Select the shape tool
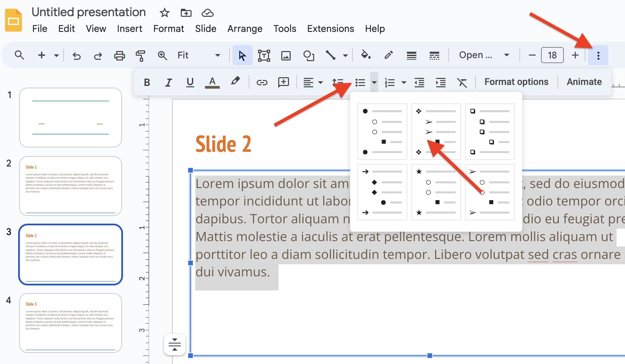This screenshot has height=364, width=625. point(308,55)
